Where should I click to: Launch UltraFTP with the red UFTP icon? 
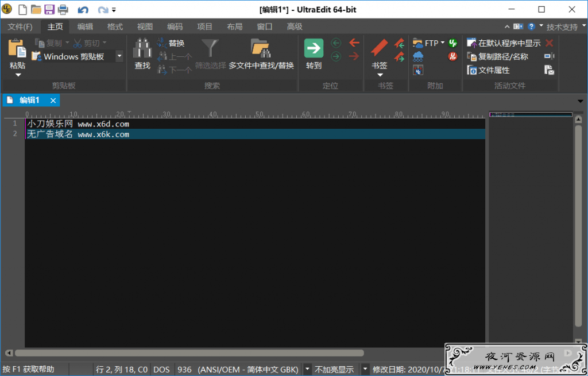click(x=452, y=56)
